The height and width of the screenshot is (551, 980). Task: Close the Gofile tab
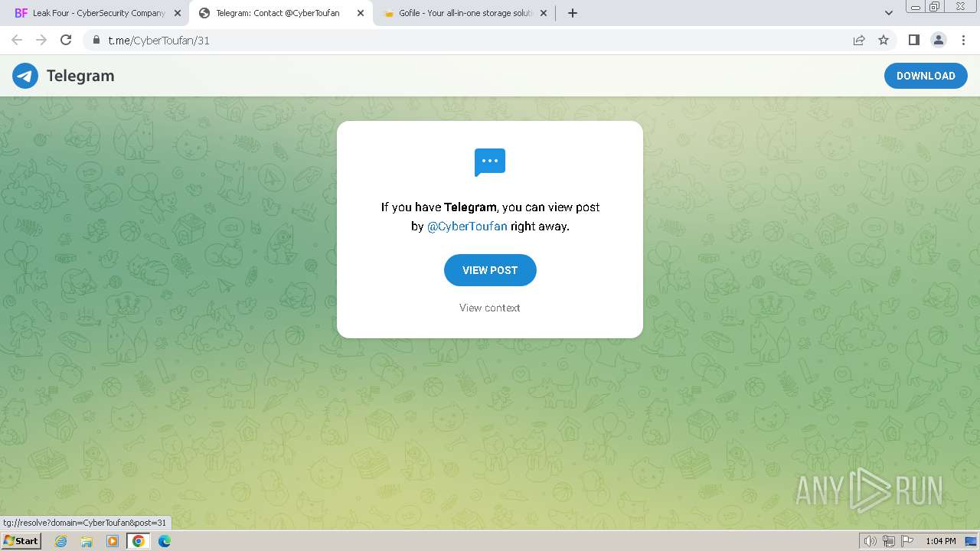[544, 13]
